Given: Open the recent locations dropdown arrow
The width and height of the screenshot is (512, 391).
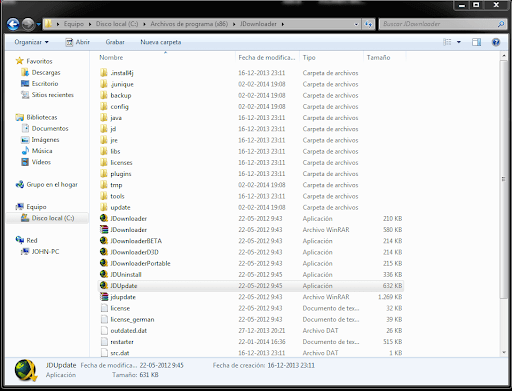Looking at the screenshot, I should [39, 24].
